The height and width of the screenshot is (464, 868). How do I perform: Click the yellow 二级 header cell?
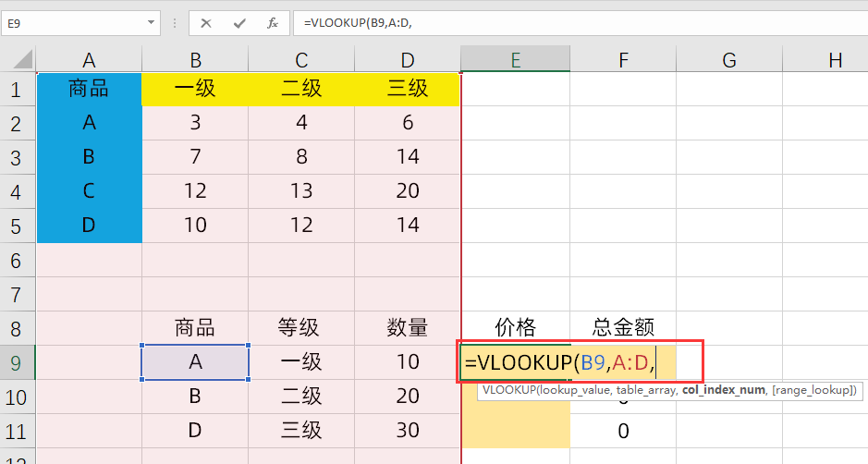coord(301,89)
